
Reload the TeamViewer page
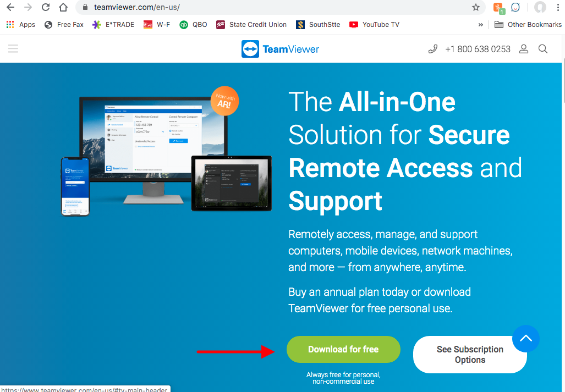click(x=46, y=7)
